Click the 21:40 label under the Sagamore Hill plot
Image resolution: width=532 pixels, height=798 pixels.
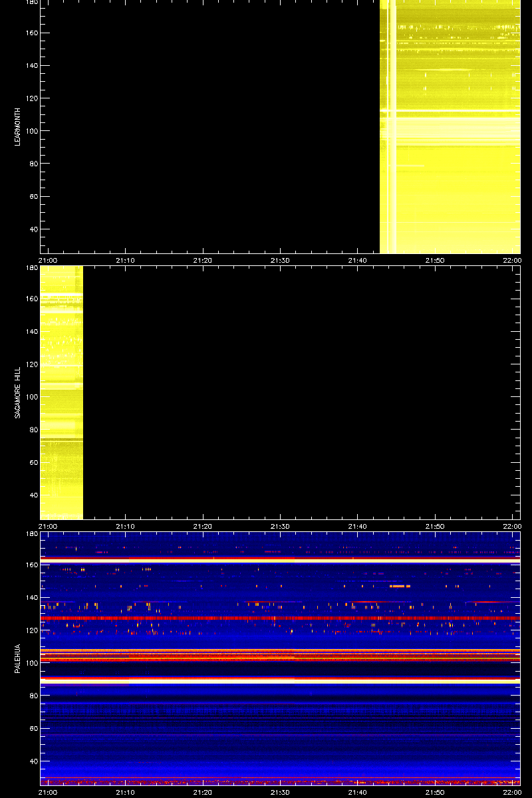pos(357,526)
